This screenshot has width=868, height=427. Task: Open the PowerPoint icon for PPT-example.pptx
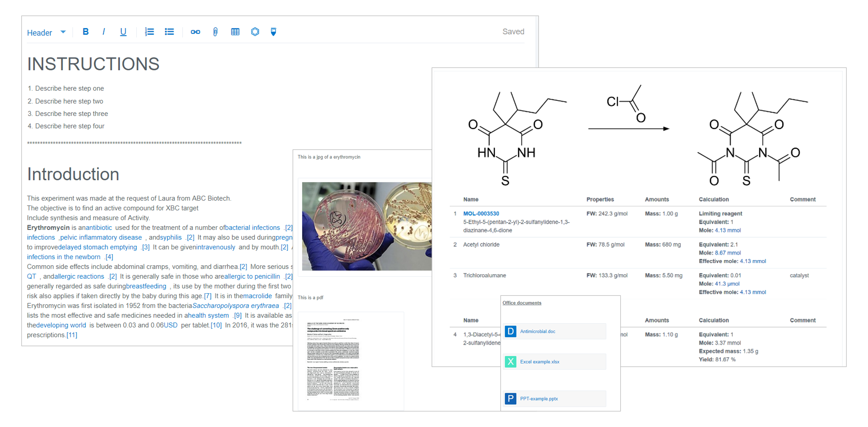(511, 399)
